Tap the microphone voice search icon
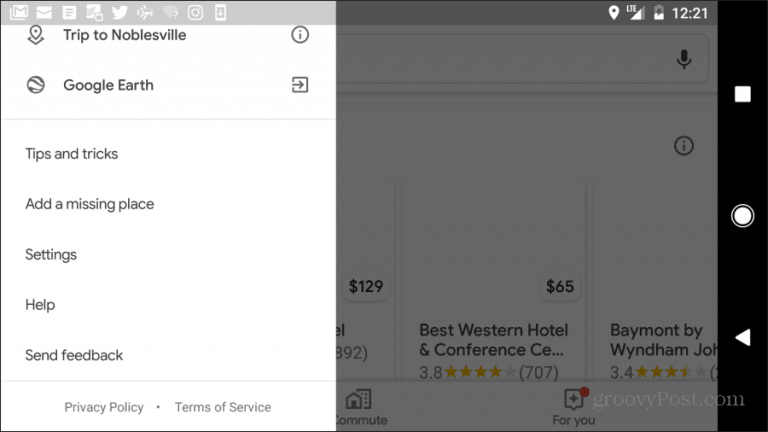 684,60
